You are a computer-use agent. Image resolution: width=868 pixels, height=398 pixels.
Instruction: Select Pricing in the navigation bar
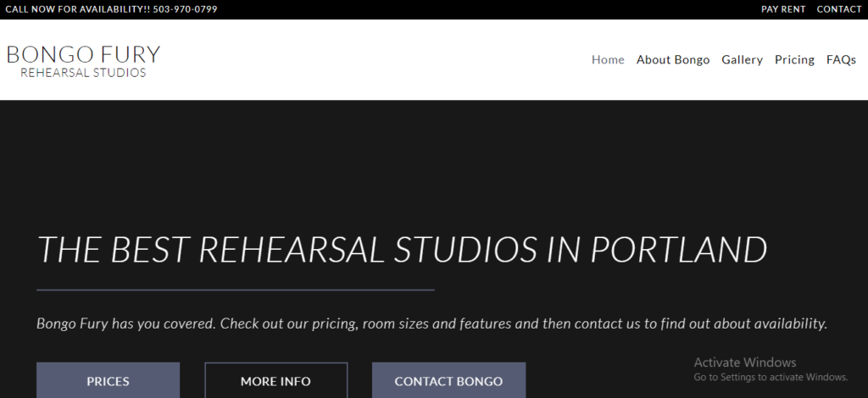794,60
